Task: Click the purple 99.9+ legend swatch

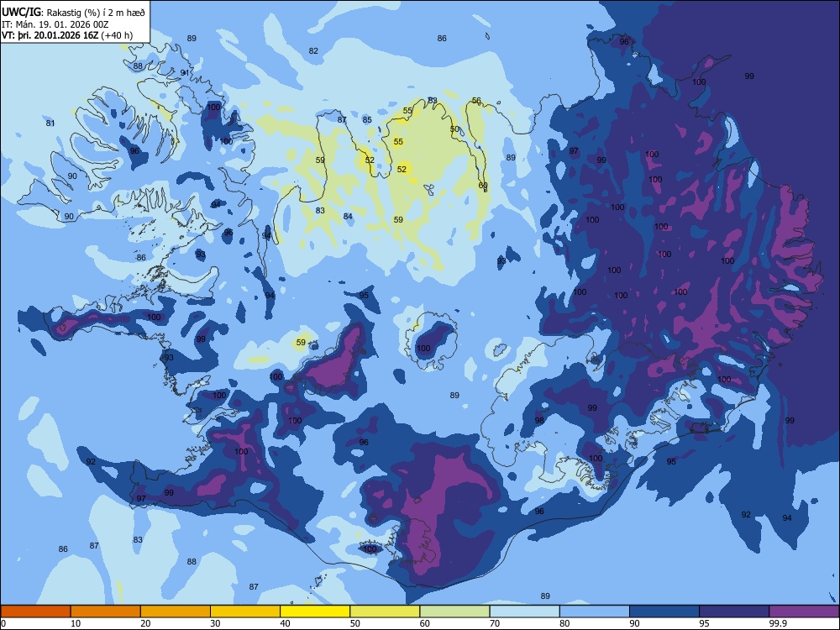Action: [804, 612]
